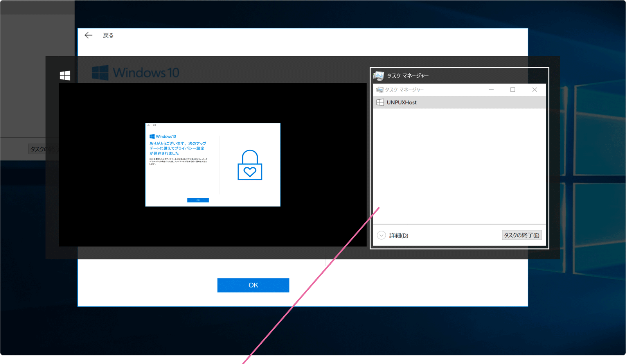Screen dimensions: 626x364
Task: Click the 詳細(D) label text
Action: 399,235
